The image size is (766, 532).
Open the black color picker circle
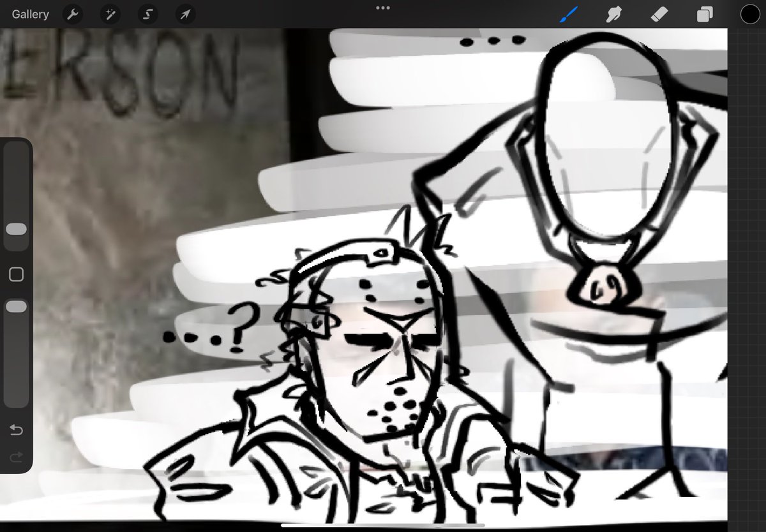click(750, 14)
